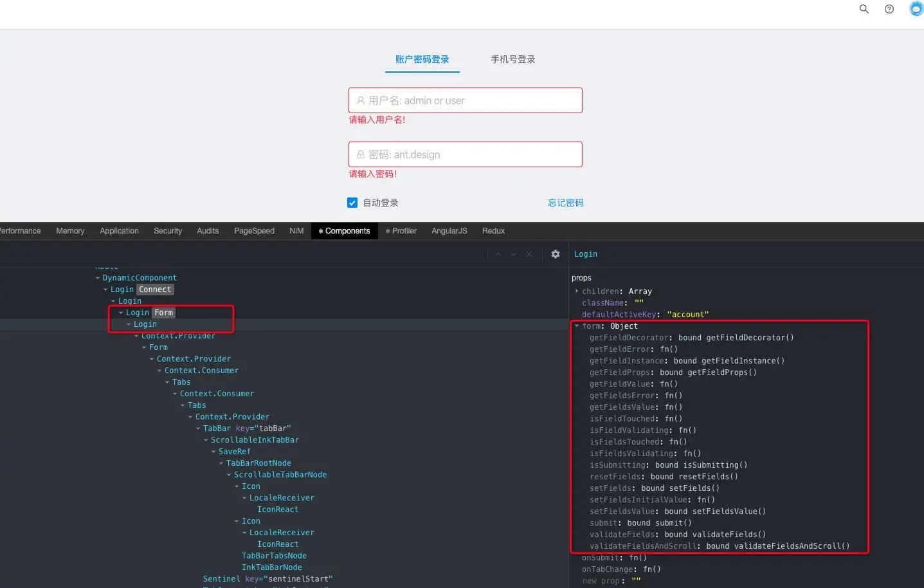Viewport: 924px width, 588px height.
Task: Select Sentinel key="sentinelStart" component
Action: (268, 579)
